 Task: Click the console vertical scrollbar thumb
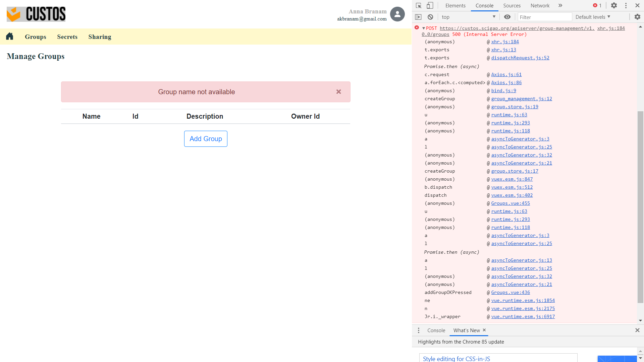640,207
